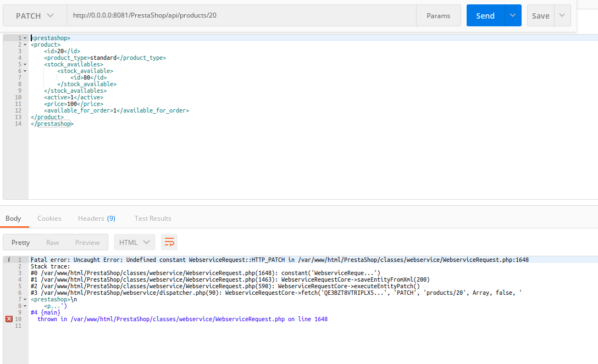Screen dimensions: 598x364
Task: View the Test Results tab
Action: pyautogui.click(x=152, y=218)
